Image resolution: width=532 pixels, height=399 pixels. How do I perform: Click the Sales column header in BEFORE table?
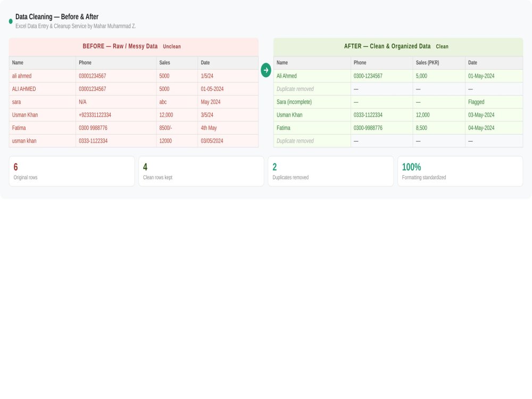click(177, 63)
